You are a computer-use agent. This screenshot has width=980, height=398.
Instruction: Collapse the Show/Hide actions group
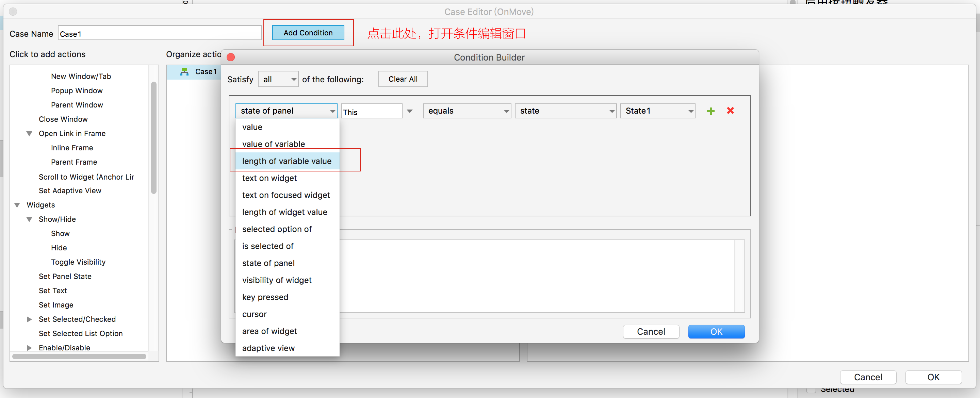[29, 219]
